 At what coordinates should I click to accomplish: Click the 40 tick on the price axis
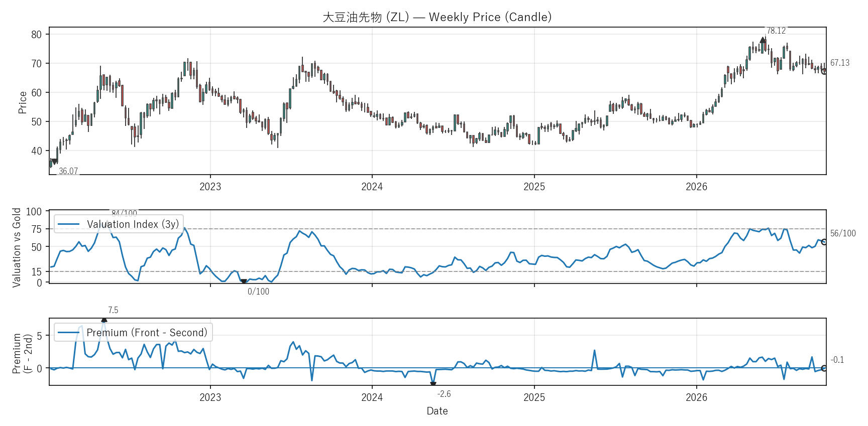(37, 151)
